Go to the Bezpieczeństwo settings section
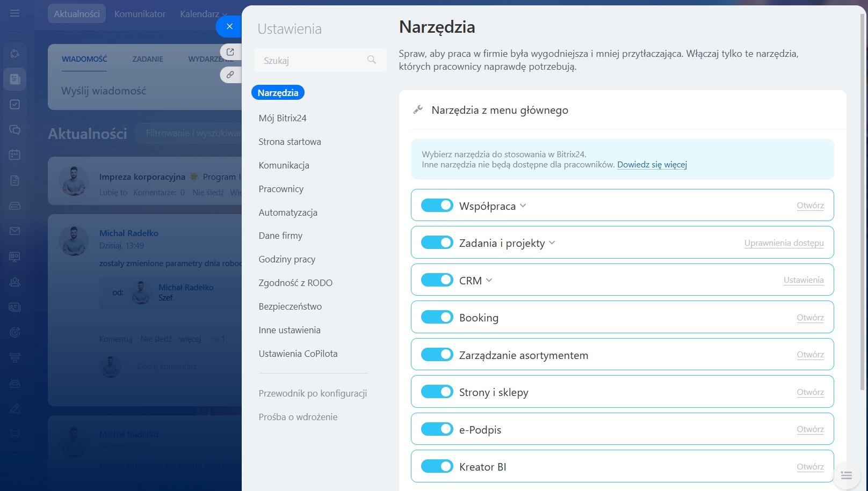This screenshot has height=491, width=868. coord(290,306)
